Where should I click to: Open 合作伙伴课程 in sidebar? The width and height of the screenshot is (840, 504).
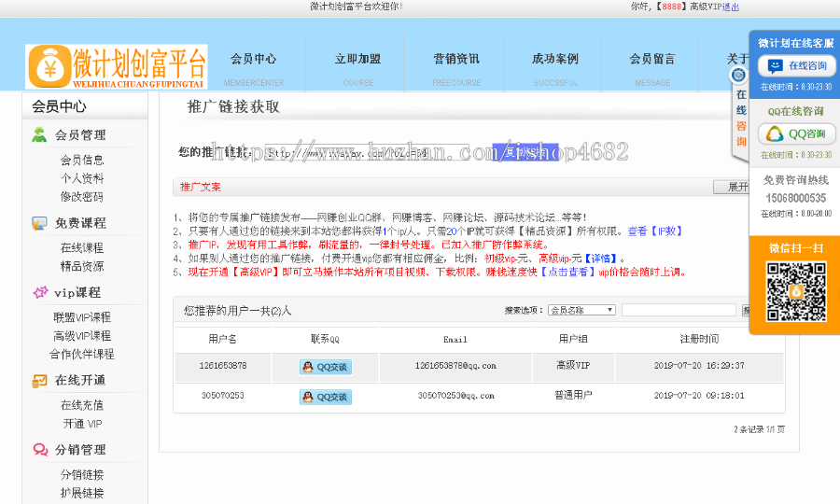(82, 354)
